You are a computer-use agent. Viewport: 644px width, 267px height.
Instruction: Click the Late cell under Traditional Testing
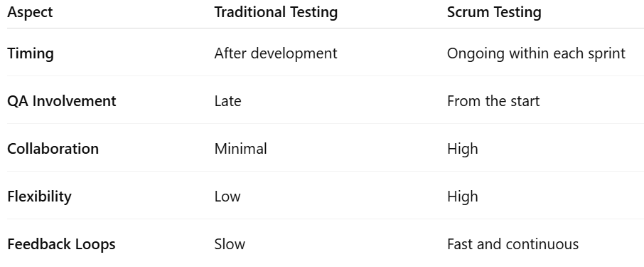tap(228, 101)
